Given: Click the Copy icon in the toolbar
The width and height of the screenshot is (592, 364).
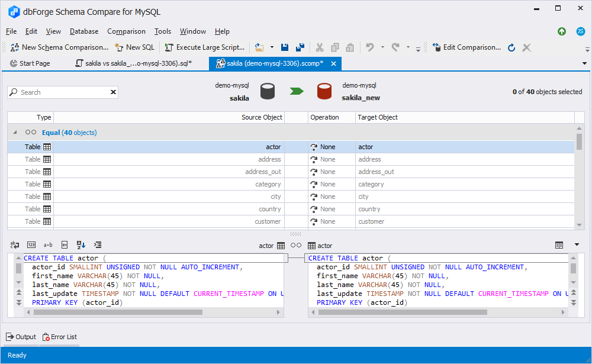Looking at the screenshot, I should pyautogui.click(x=334, y=47).
